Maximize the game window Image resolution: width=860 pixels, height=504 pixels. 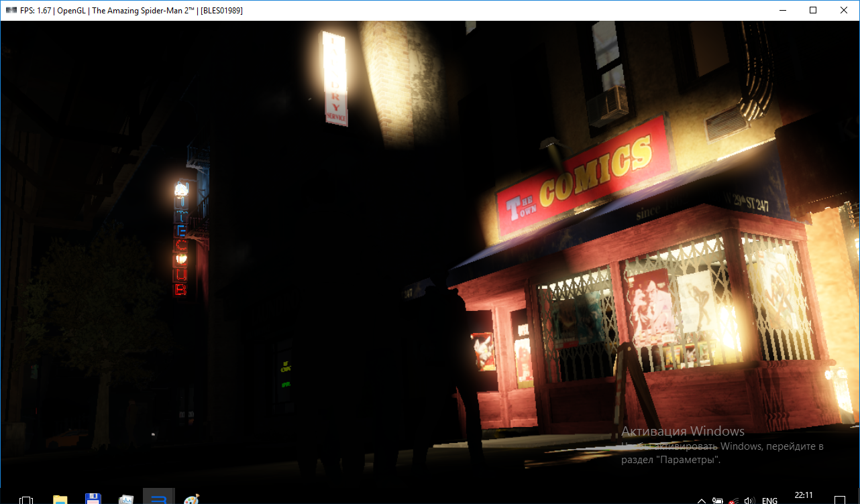[x=813, y=10]
